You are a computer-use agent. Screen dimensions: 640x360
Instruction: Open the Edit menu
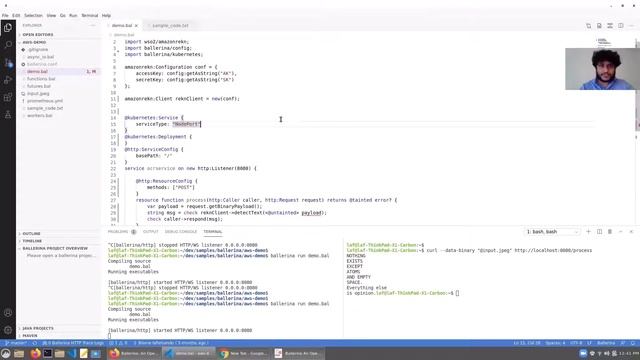[x=16, y=16]
